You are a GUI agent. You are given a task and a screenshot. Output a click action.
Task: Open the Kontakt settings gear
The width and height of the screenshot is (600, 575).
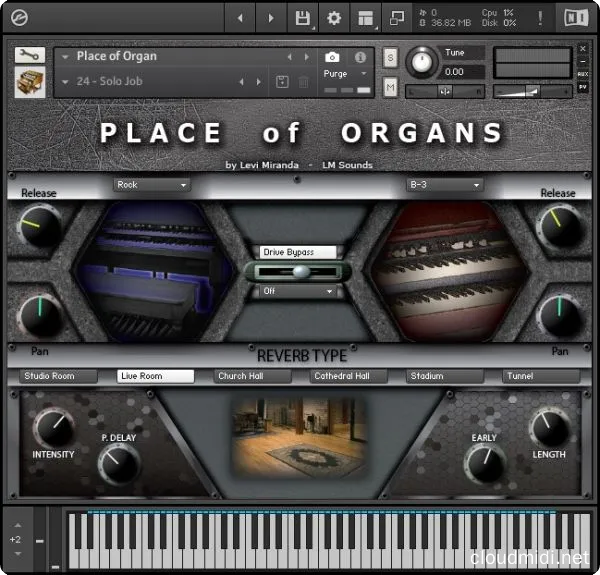[x=334, y=18]
